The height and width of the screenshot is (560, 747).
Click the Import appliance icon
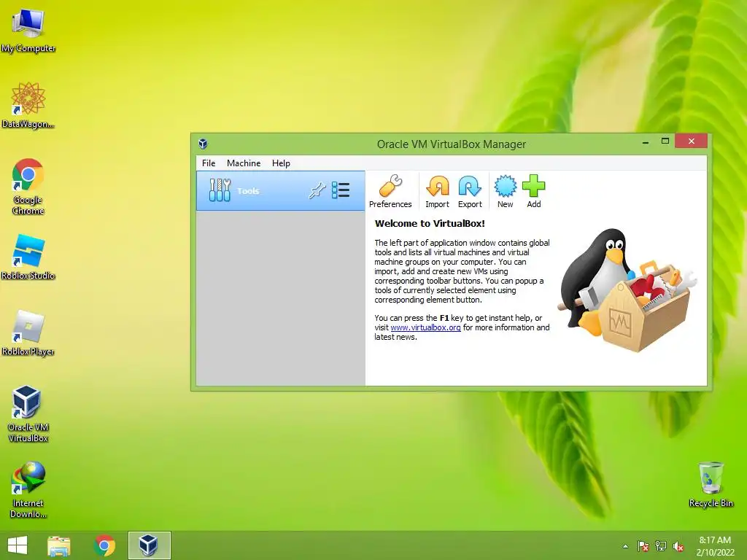point(437,192)
